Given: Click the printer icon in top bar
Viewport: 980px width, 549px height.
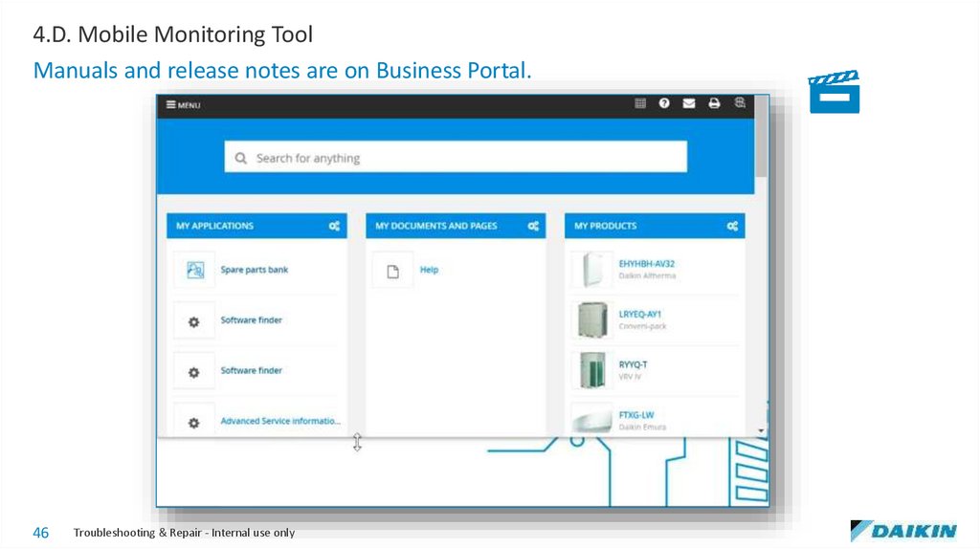Looking at the screenshot, I should pyautogui.click(x=714, y=103).
